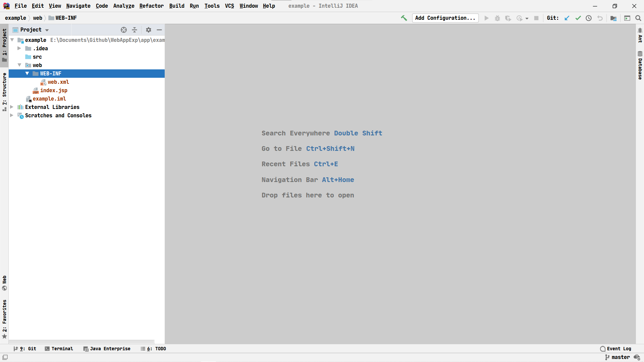Toggle tool window bars icon in status bar
Image resolution: width=644 pixels, height=362 pixels.
coord(5,357)
